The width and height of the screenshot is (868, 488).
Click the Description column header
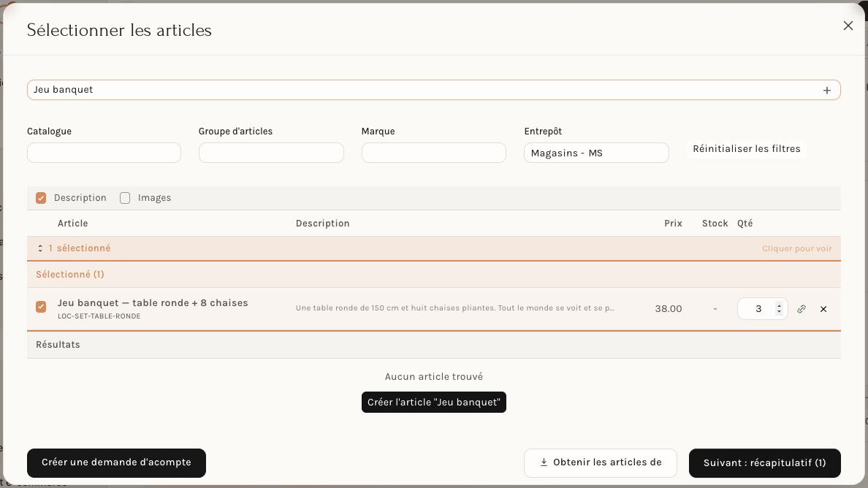pyautogui.click(x=322, y=224)
